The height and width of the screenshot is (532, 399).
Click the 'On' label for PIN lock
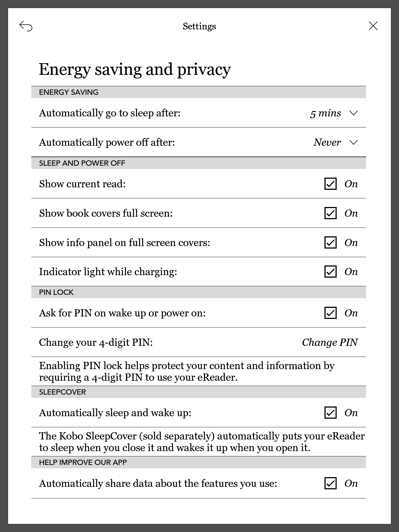[x=351, y=313]
